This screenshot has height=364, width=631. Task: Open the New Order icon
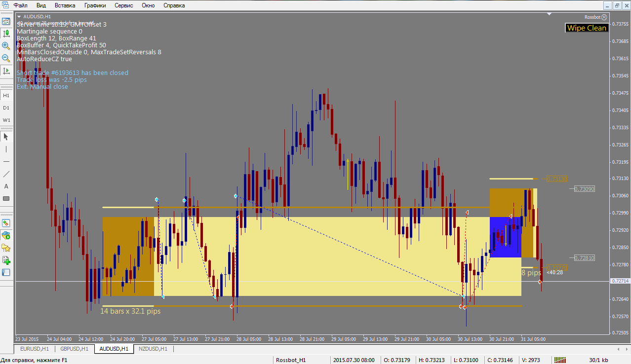6,223
